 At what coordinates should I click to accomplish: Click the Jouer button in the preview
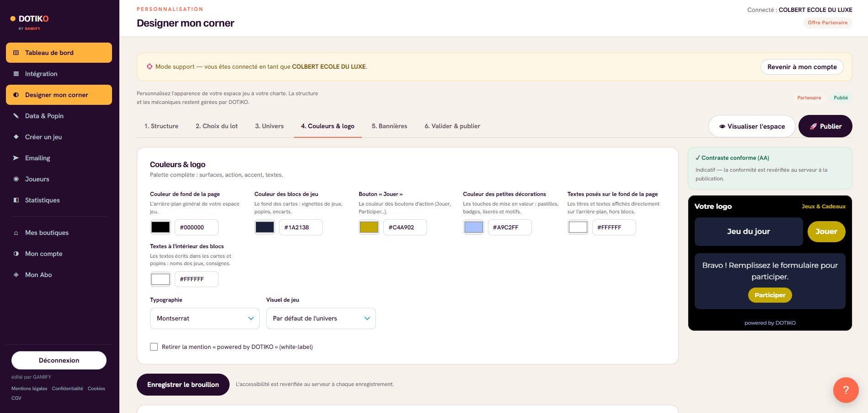pyautogui.click(x=826, y=232)
